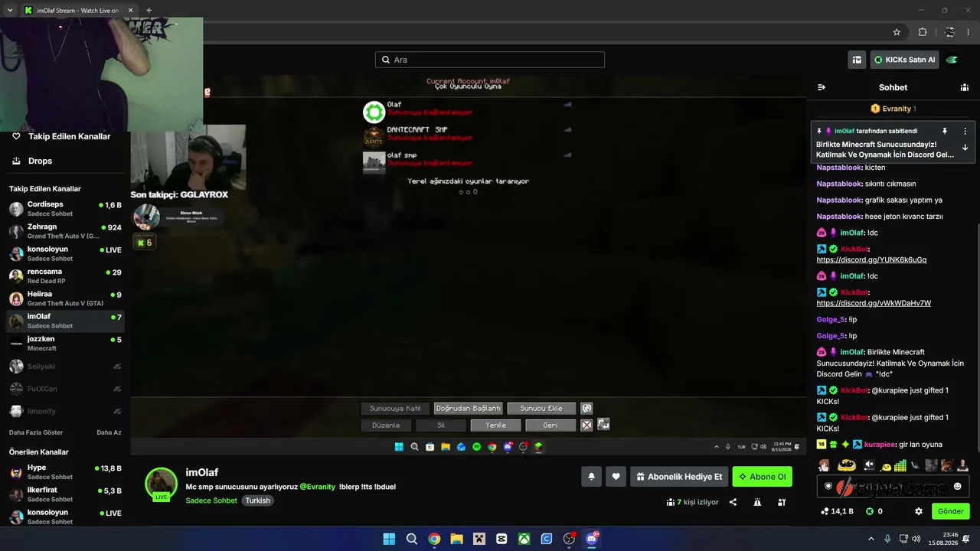The width and height of the screenshot is (980, 551).
Task: Insert the muted-speaker emote from quick emotes
Action: tap(869, 465)
